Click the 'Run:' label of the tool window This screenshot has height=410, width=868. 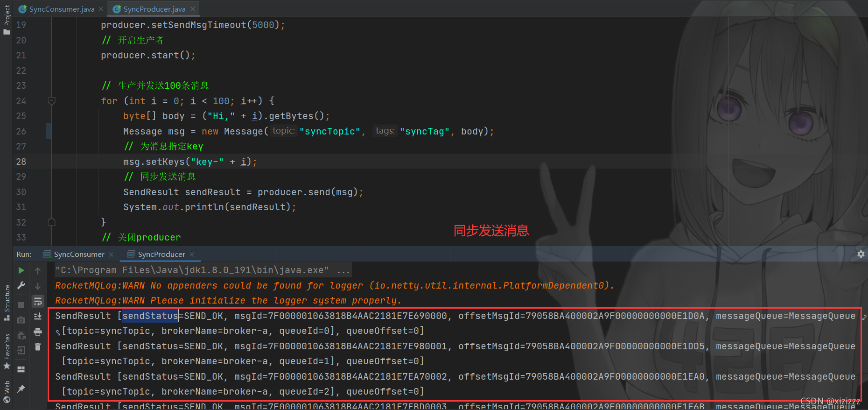click(x=24, y=254)
